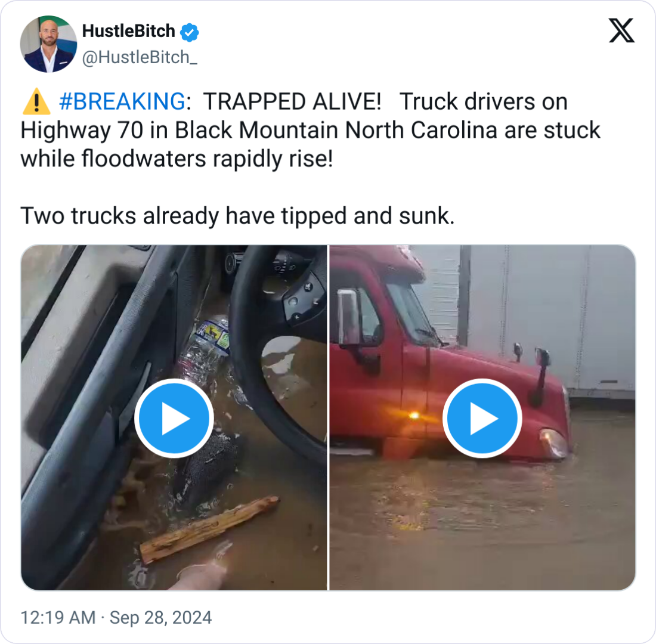Click the Sep 28, 2024 date
This screenshot has width=656, height=644.
click(x=160, y=617)
